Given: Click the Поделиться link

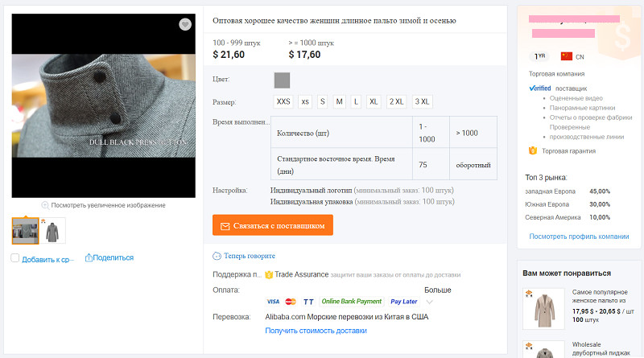Looking at the screenshot, I should click(114, 257).
